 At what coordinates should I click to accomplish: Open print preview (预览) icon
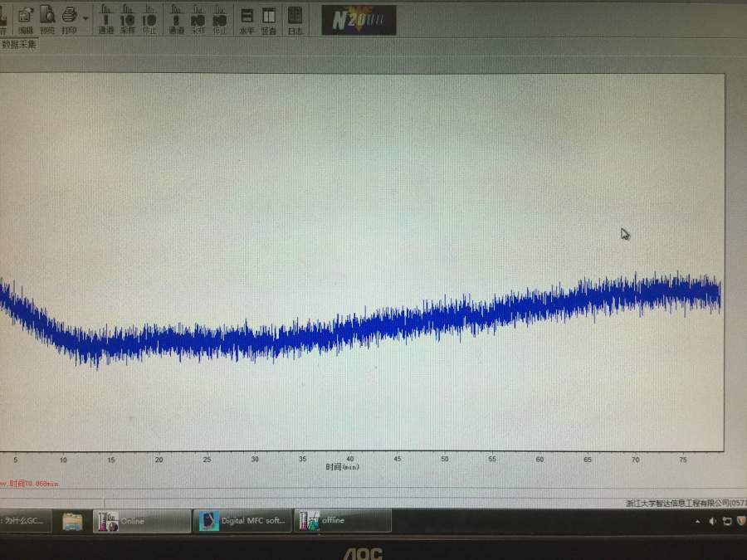click(x=47, y=21)
